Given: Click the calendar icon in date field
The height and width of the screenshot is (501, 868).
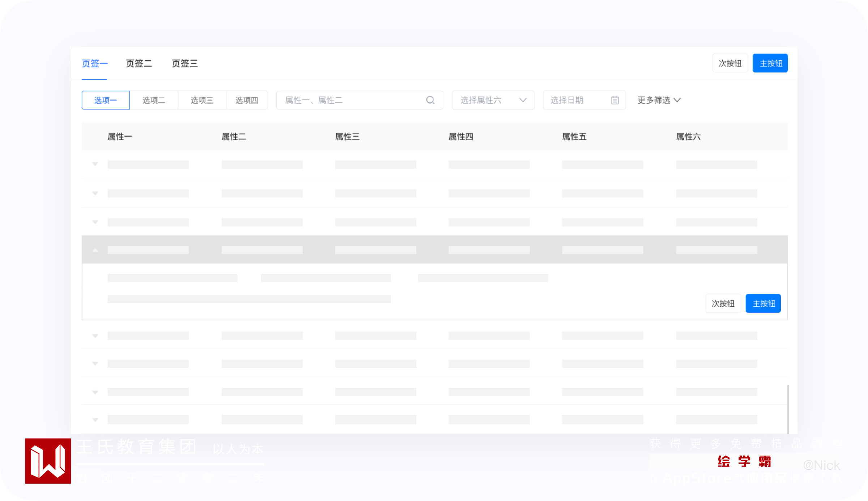Looking at the screenshot, I should coord(614,100).
